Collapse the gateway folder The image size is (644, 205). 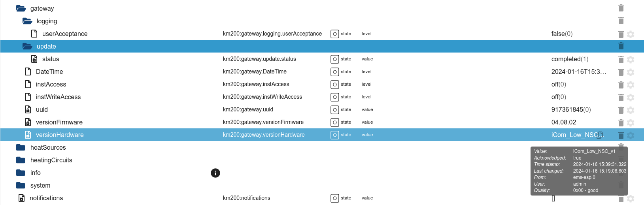pyautogui.click(x=21, y=8)
